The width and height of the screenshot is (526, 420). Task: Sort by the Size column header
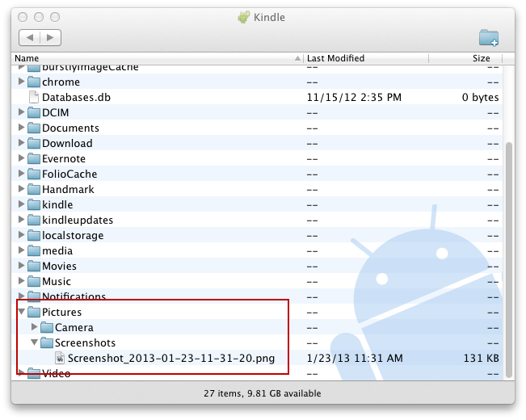[482, 58]
